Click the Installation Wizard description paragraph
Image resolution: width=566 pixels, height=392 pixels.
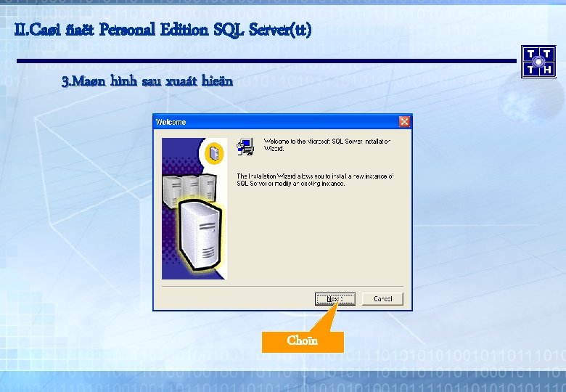point(315,180)
